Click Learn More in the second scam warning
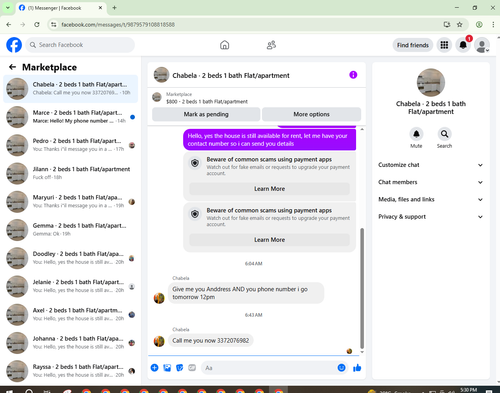The width and height of the screenshot is (500, 393). click(269, 240)
